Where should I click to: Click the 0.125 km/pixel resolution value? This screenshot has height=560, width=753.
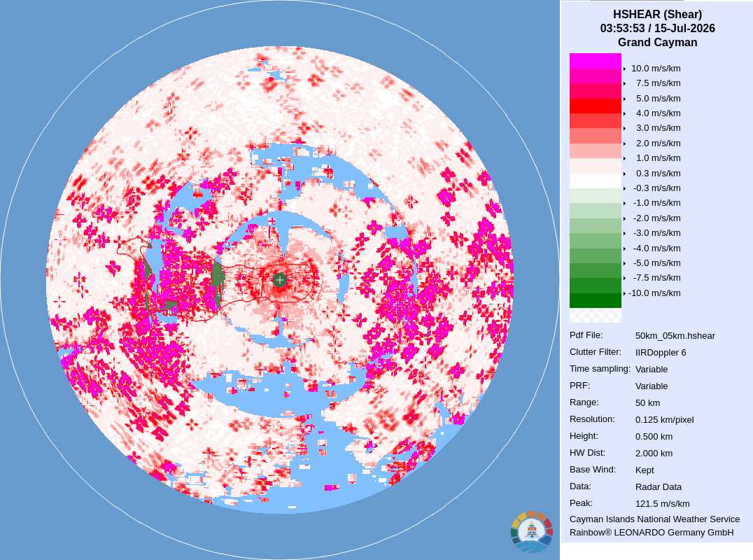[x=664, y=420]
